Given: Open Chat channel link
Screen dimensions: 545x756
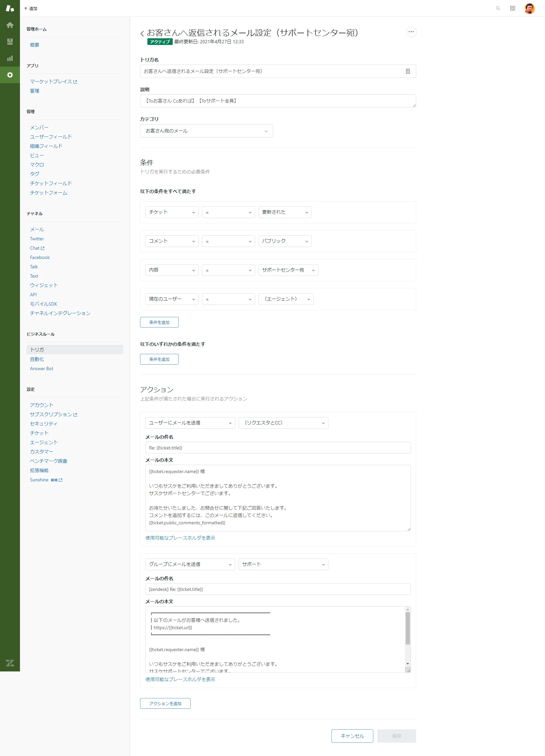Looking at the screenshot, I should point(37,248).
